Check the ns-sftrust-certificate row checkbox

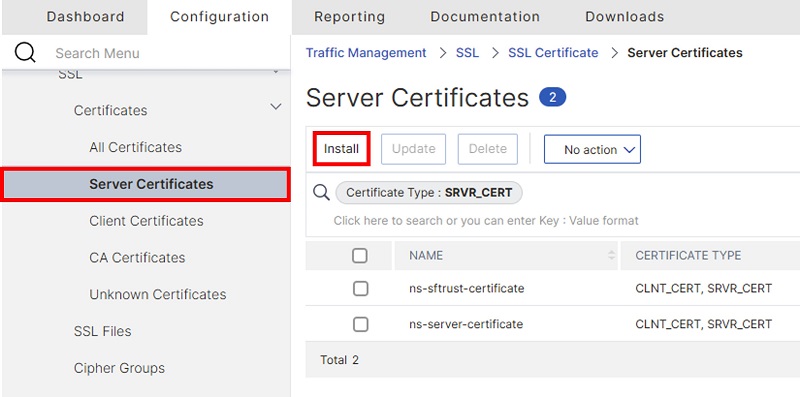coord(360,289)
